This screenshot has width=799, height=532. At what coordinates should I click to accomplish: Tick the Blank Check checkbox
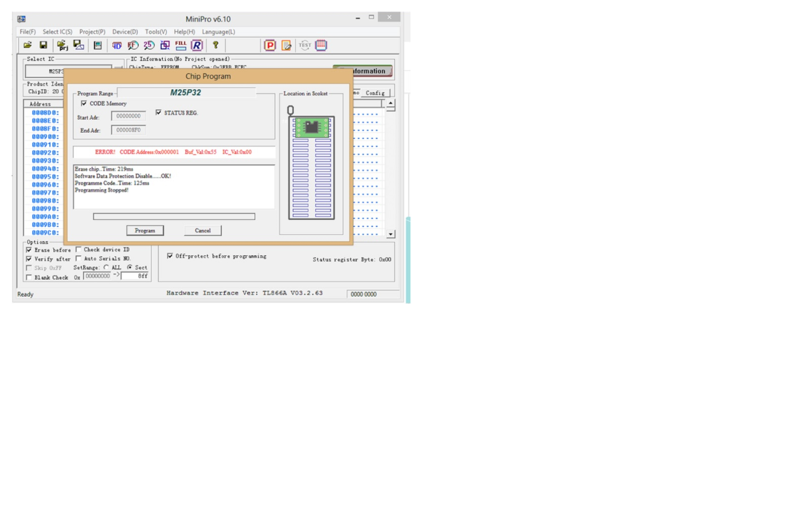pyautogui.click(x=29, y=277)
